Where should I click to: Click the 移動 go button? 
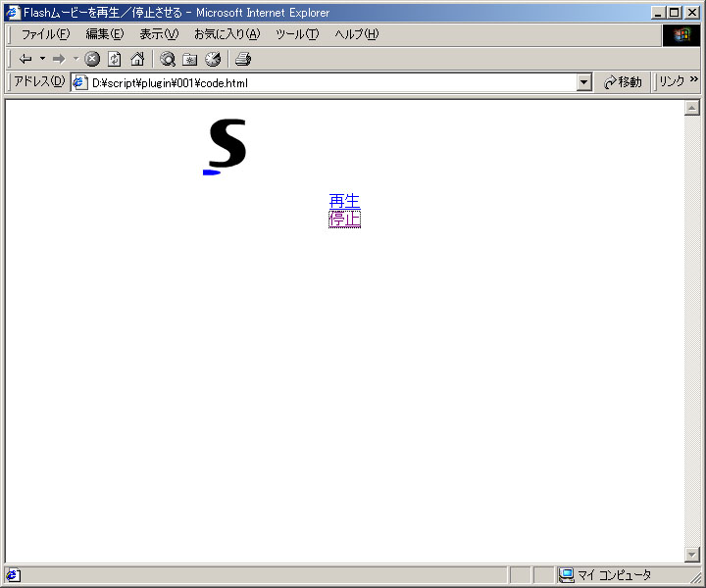tap(624, 82)
